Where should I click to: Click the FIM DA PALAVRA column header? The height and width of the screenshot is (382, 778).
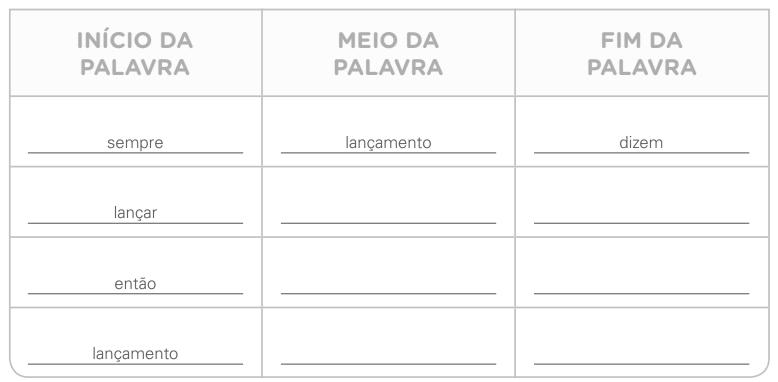pos(642,54)
